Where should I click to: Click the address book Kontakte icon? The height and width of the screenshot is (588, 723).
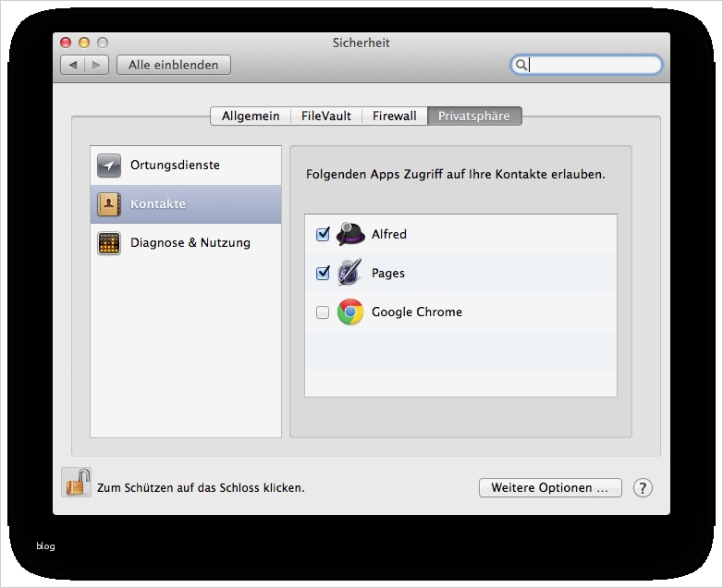coord(109,203)
